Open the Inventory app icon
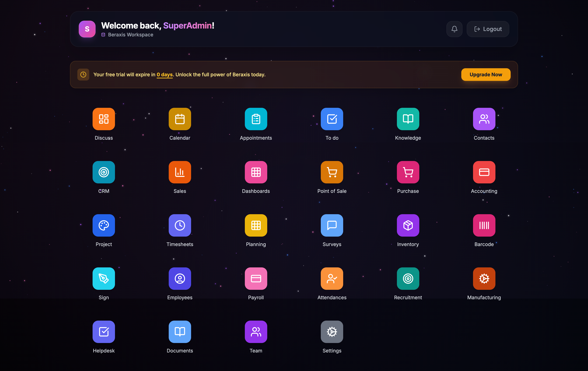This screenshot has height=371, width=588. [408, 225]
